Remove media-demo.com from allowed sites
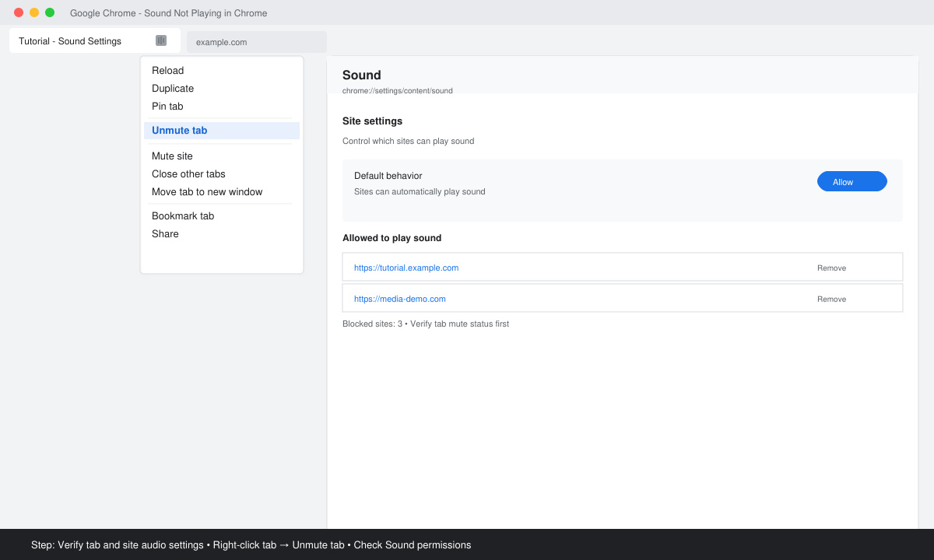The image size is (934, 560). pyautogui.click(x=831, y=299)
